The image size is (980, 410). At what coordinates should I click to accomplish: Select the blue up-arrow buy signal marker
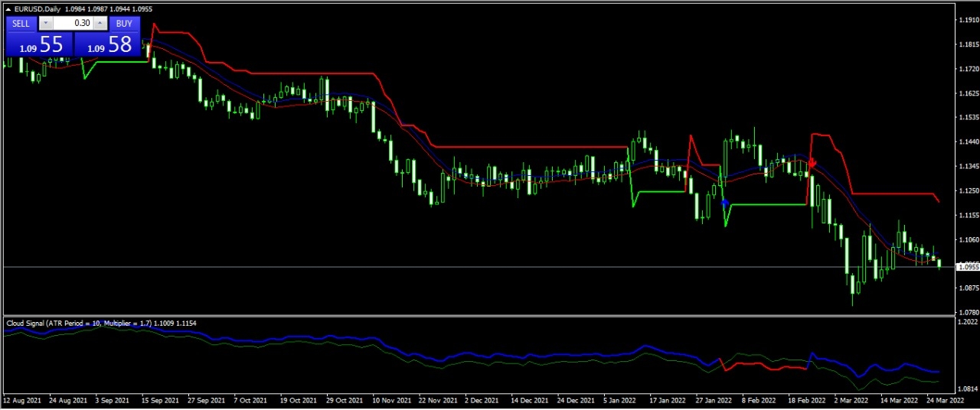[x=724, y=203]
